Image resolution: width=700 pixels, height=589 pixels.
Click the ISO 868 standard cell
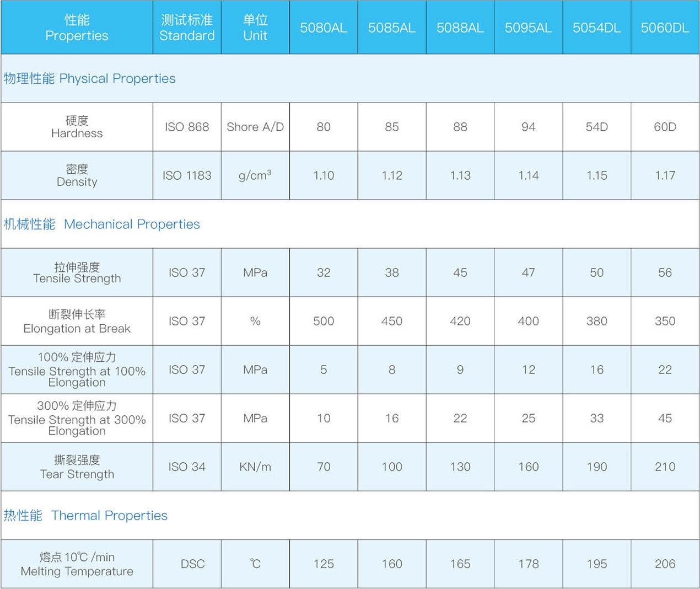187,127
